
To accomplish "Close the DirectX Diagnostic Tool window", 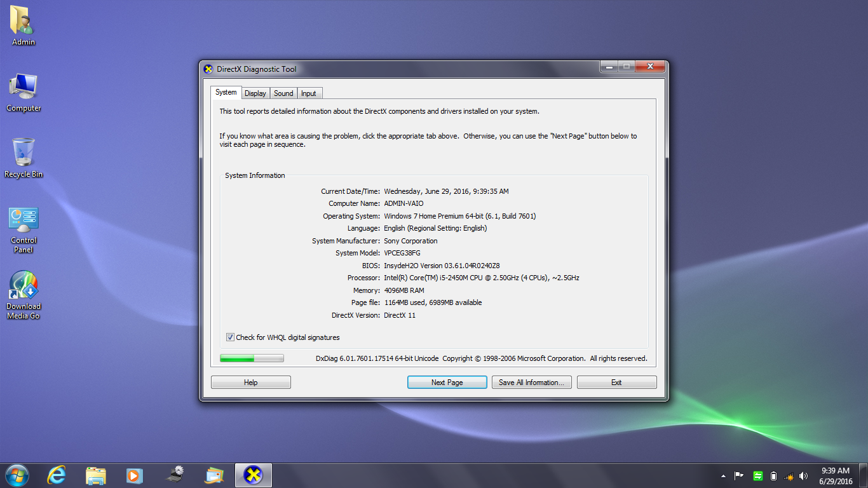I will [650, 67].
